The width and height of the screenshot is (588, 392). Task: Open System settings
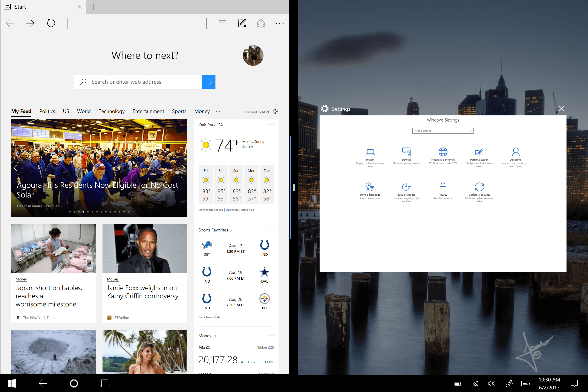click(x=370, y=157)
